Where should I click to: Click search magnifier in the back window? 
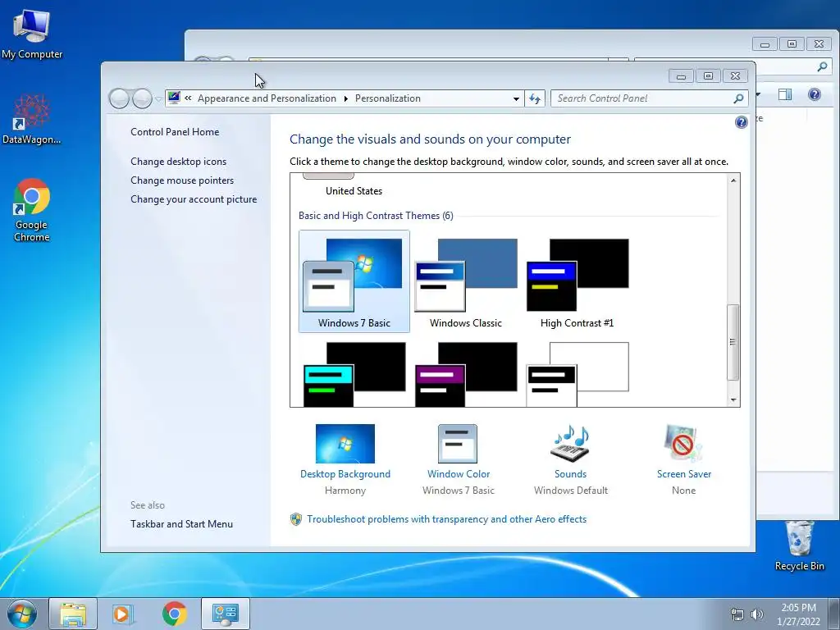822,66
